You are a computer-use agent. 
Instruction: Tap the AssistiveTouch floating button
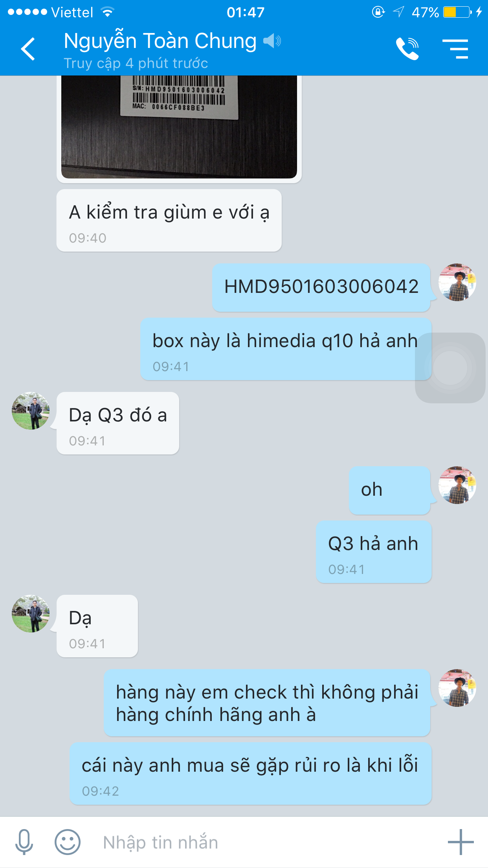[450, 368]
